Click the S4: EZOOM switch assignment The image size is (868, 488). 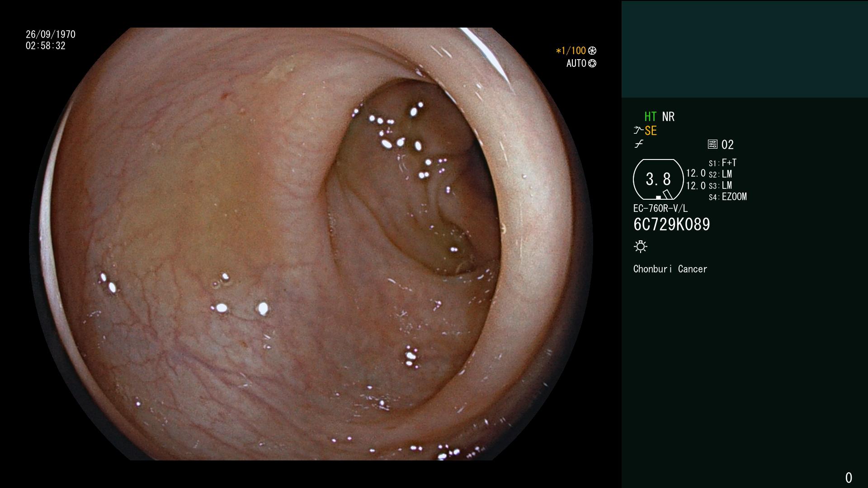(728, 197)
